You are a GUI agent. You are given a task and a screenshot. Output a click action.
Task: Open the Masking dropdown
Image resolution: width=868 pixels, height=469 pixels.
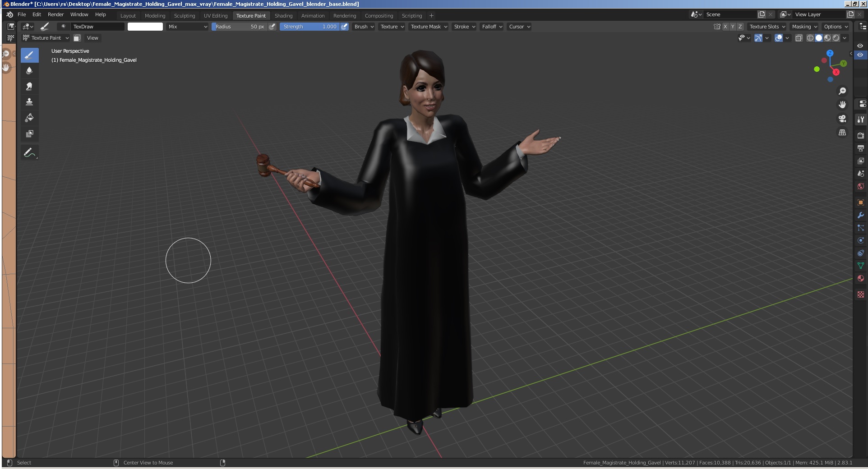[x=804, y=27]
